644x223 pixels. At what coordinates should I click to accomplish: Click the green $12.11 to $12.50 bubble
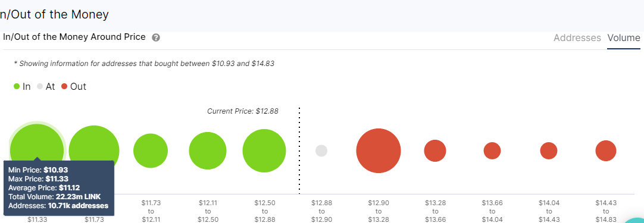click(208, 150)
